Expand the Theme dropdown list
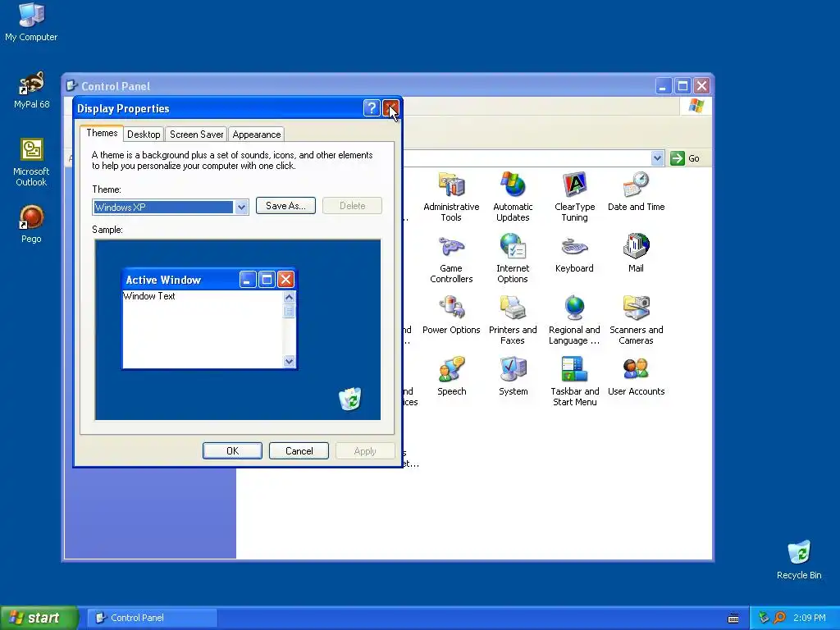Viewport: 840px width, 630px height. [241, 208]
